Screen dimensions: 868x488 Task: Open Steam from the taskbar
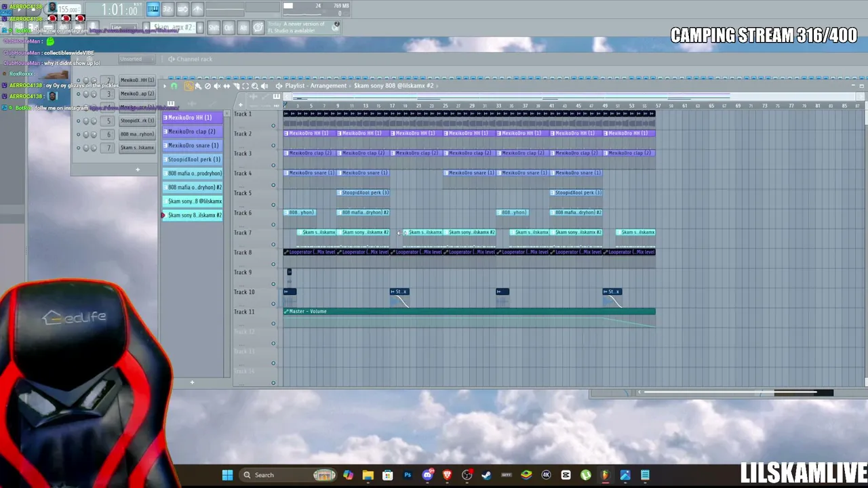(486, 475)
